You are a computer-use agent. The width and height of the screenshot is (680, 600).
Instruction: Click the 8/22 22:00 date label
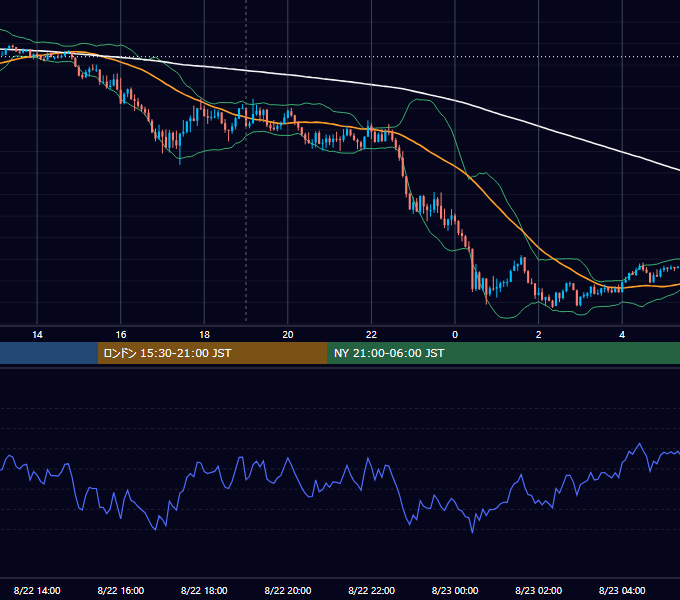(371, 590)
